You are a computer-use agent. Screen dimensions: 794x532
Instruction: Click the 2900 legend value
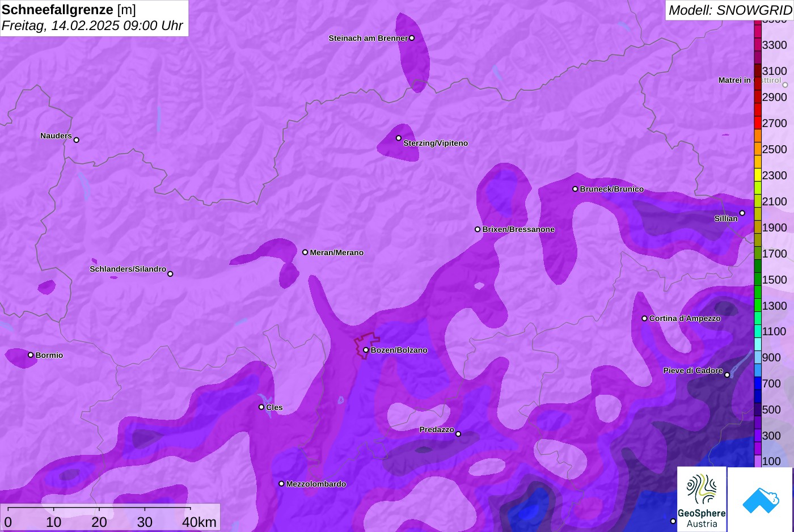[x=774, y=97]
